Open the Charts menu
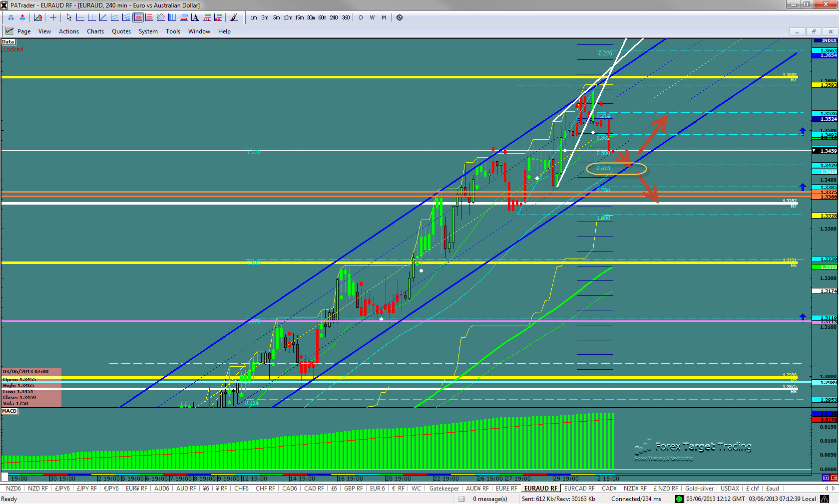839x504 pixels. (x=95, y=31)
